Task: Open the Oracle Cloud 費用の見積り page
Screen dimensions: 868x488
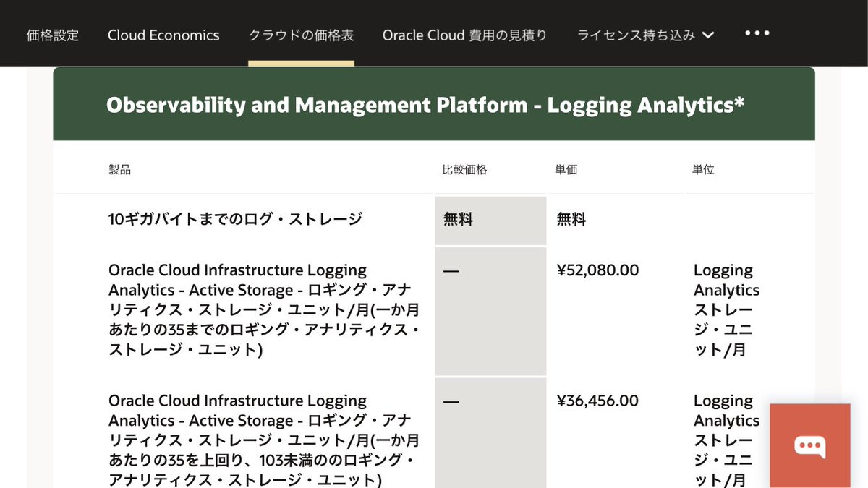Action: 465,34
